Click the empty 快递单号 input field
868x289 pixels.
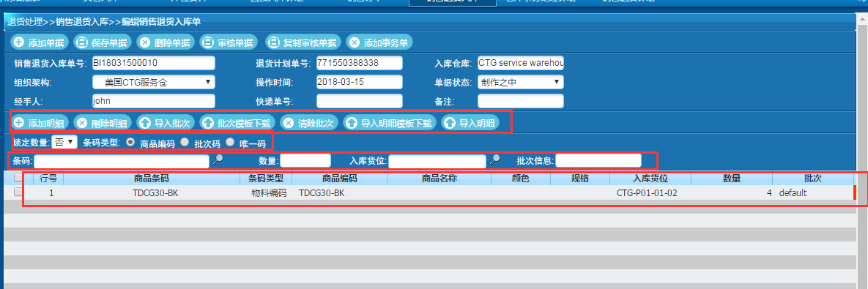[x=359, y=101]
